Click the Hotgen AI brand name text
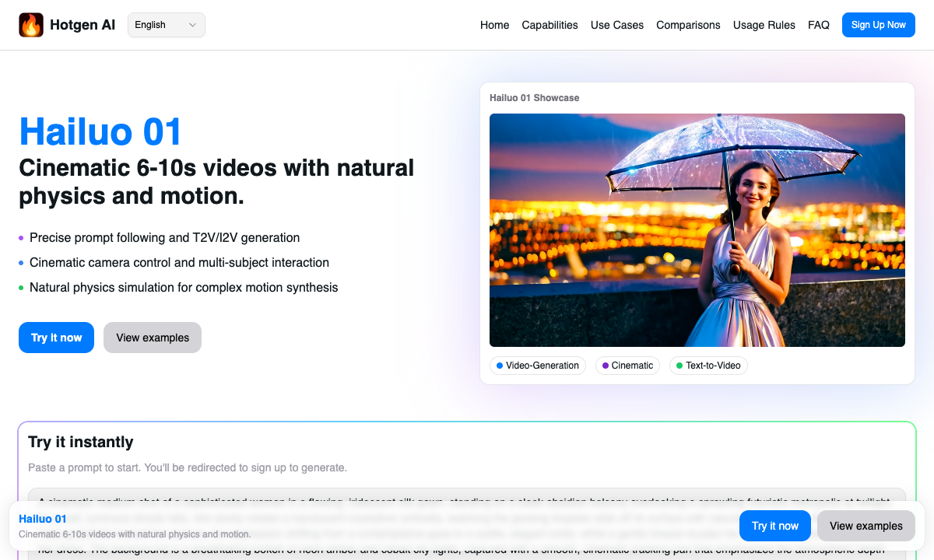This screenshot has width=934, height=560. click(x=83, y=25)
